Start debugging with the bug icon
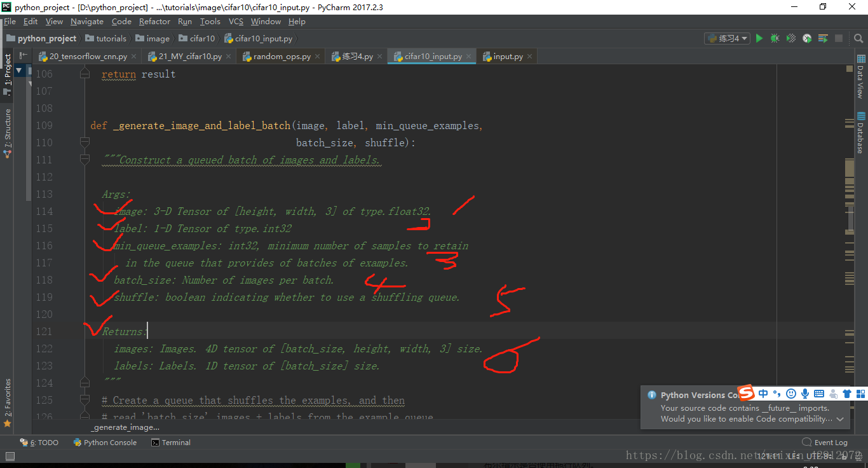The height and width of the screenshot is (468, 868). pyautogui.click(x=775, y=38)
